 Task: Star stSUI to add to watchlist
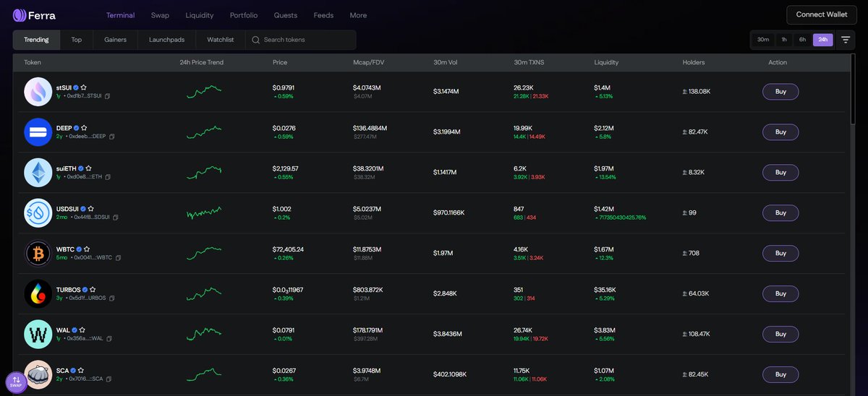click(84, 87)
